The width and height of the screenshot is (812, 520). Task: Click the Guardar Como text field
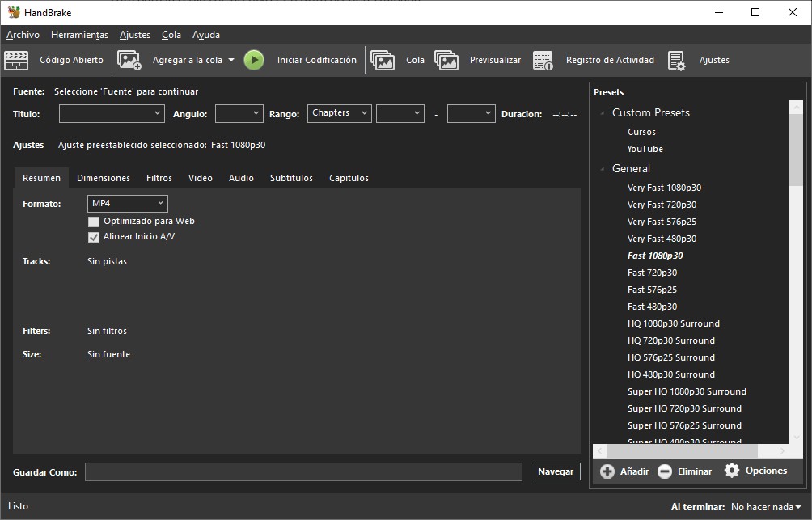(x=303, y=471)
